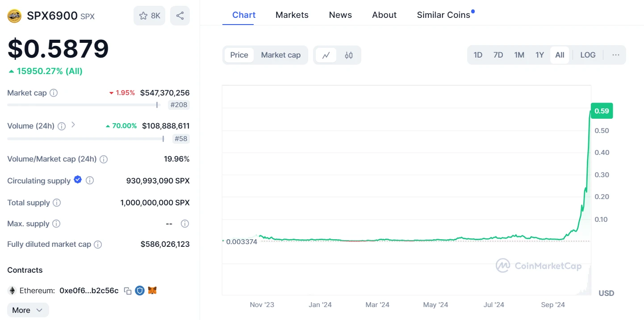Screen dimensions: 644x320
Task: Click the Volume rank progress bar
Action: [86, 139]
